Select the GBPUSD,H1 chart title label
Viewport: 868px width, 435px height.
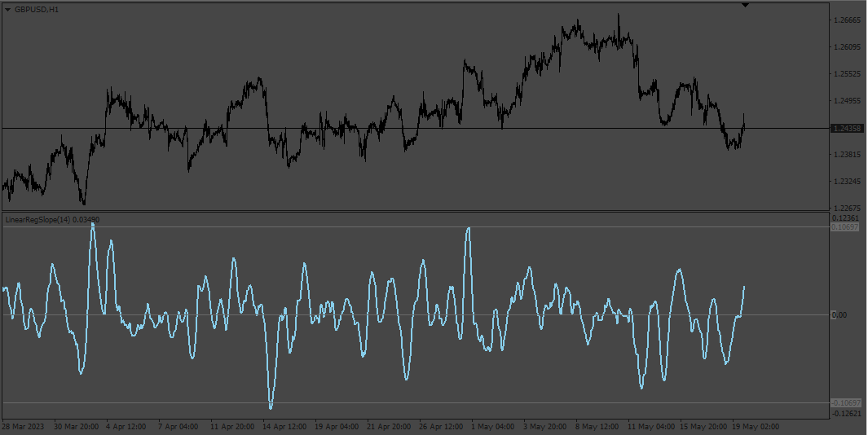tap(37, 10)
